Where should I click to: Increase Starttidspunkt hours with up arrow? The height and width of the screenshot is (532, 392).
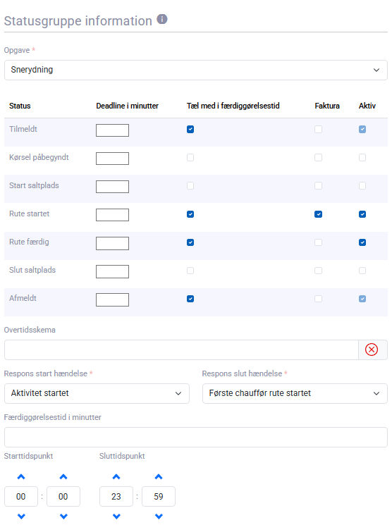click(21, 477)
